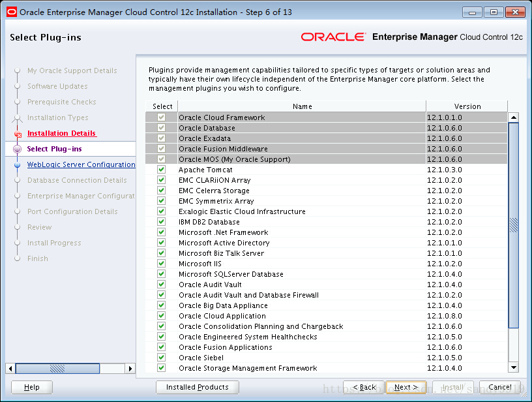Select the Oracle Database row name

point(207,128)
